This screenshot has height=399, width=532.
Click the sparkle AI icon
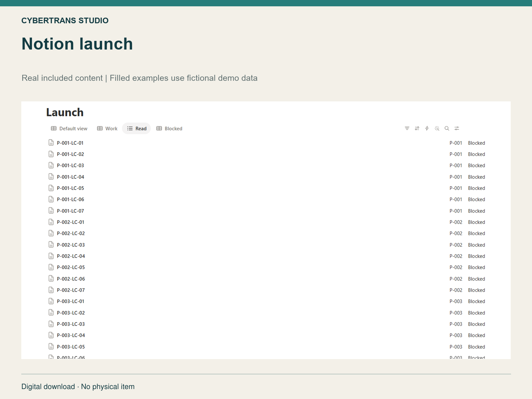tap(437, 128)
